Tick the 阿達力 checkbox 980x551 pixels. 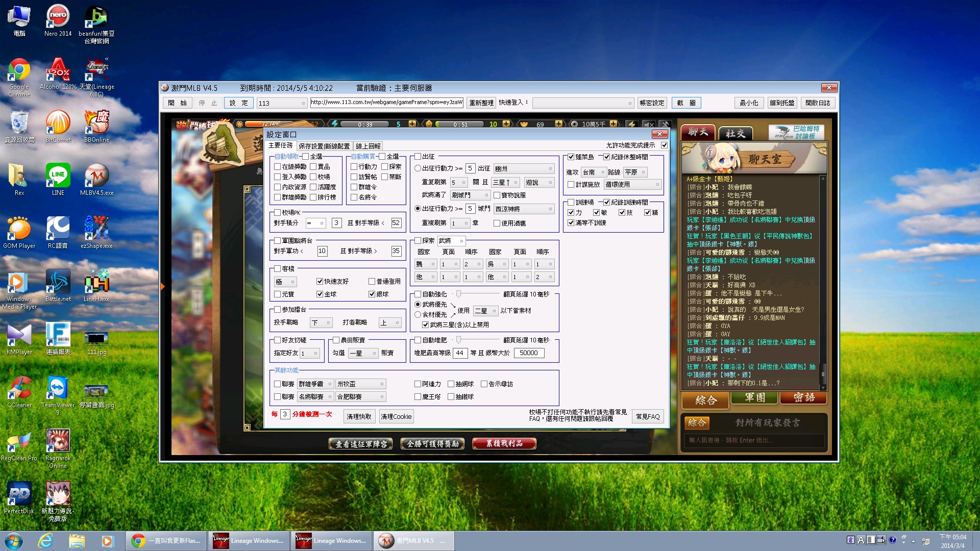418,384
